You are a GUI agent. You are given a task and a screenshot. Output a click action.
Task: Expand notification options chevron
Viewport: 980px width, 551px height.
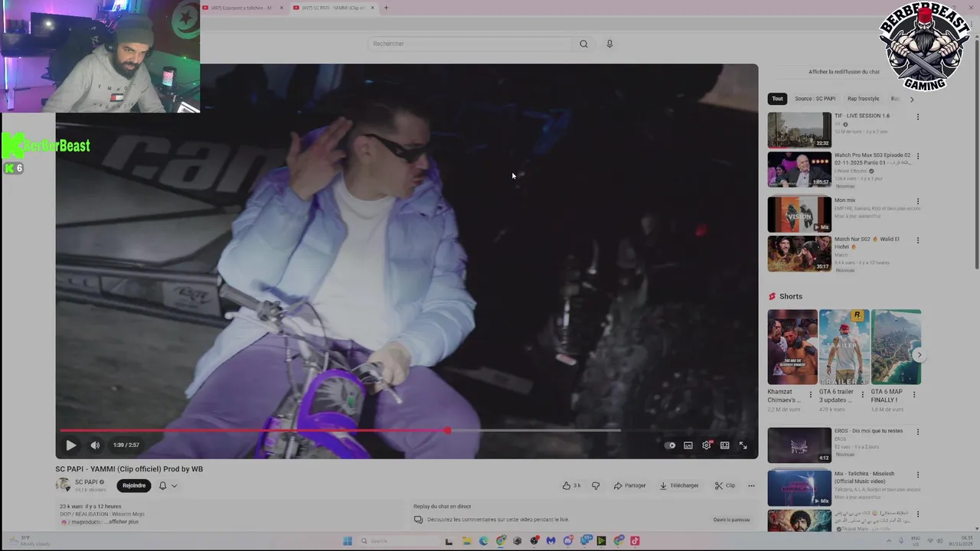(x=174, y=485)
